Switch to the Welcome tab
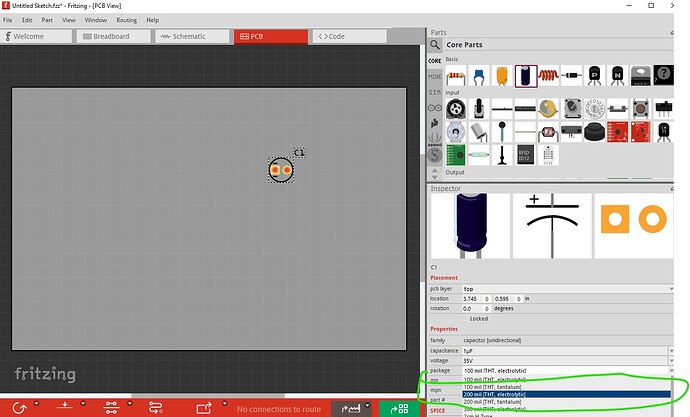690x417 pixels. [36, 37]
